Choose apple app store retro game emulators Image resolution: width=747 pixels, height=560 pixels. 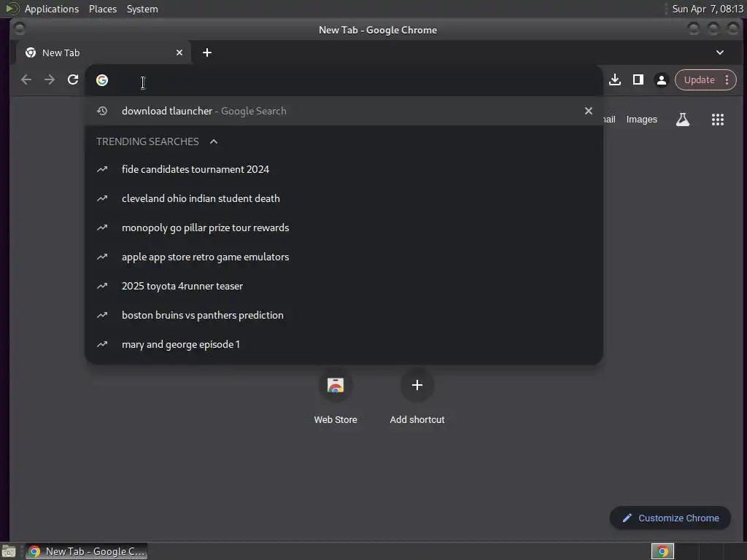[x=344, y=257]
